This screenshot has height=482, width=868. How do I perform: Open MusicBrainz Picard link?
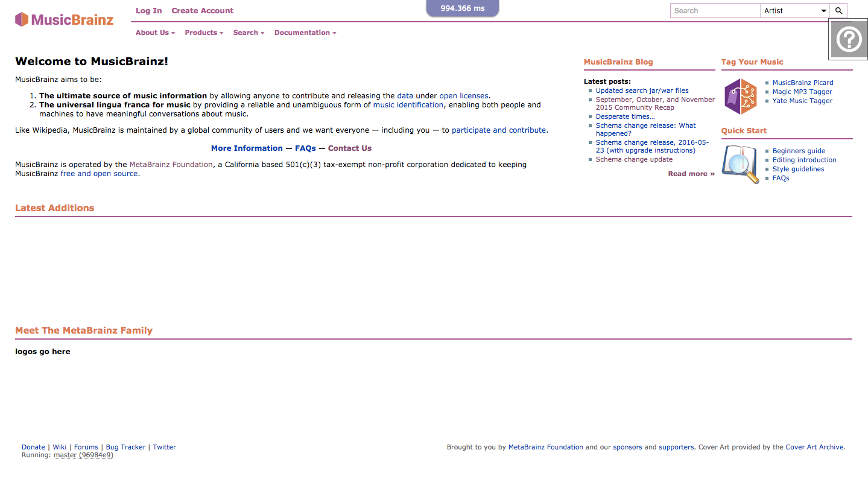pyautogui.click(x=803, y=83)
